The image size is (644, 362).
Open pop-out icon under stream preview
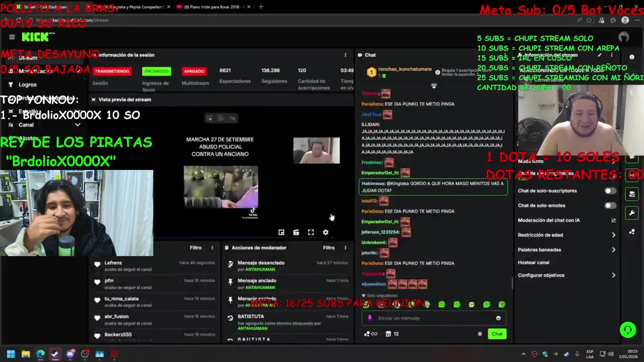tap(281, 232)
